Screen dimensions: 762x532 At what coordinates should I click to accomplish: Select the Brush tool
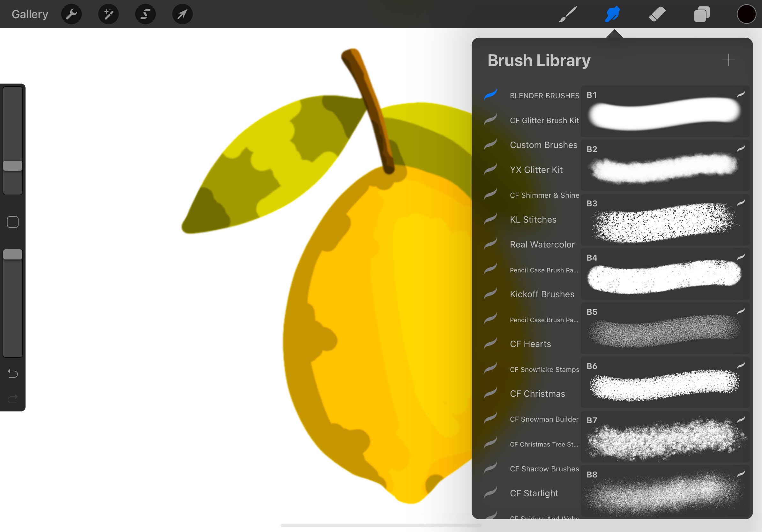[x=567, y=14]
